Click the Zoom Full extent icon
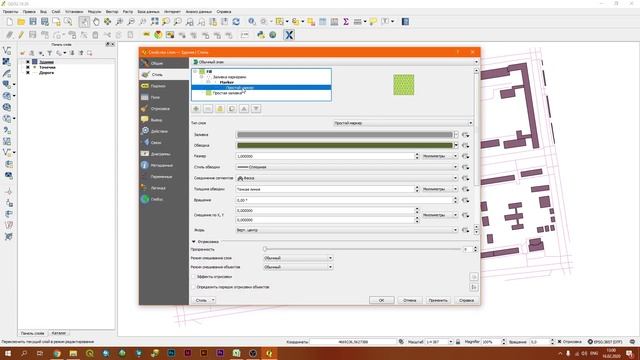 [154, 22]
